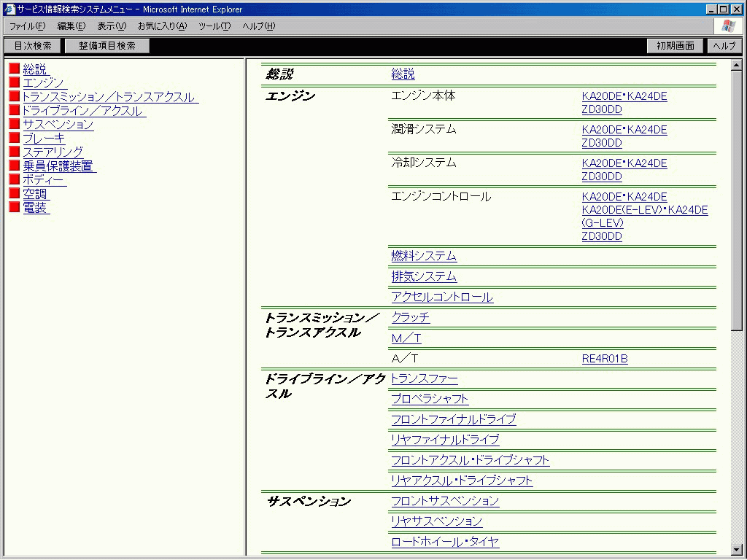Image resolution: width=747 pixels, height=560 pixels.
Task: Open ZD30DD link for エンジン本体
Action: click(x=602, y=109)
